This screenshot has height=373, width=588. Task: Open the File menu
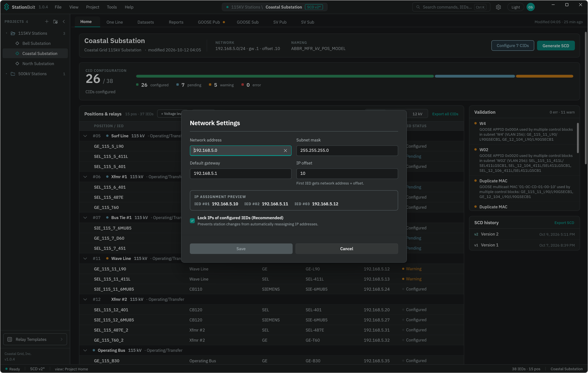58,7
